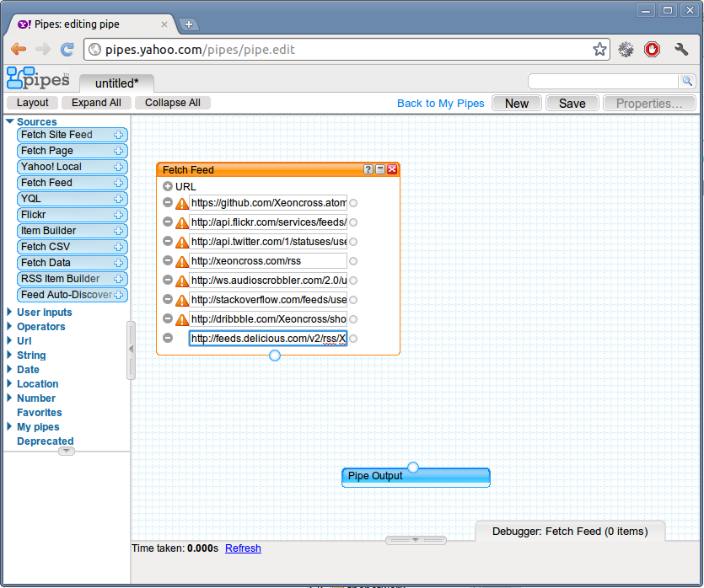Screen dimensions: 704x588
Task: Add Item Builder module plus icon
Action: pos(119,231)
